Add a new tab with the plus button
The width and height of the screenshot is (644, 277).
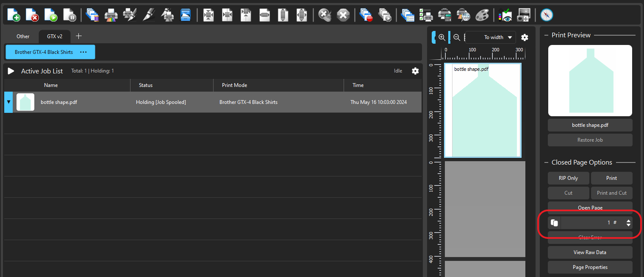(x=78, y=36)
